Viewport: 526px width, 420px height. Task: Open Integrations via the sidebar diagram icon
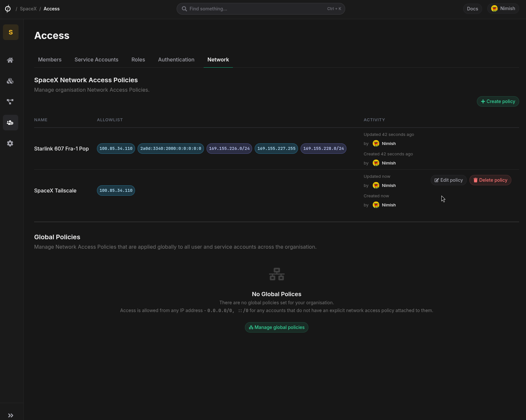(x=10, y=102)
